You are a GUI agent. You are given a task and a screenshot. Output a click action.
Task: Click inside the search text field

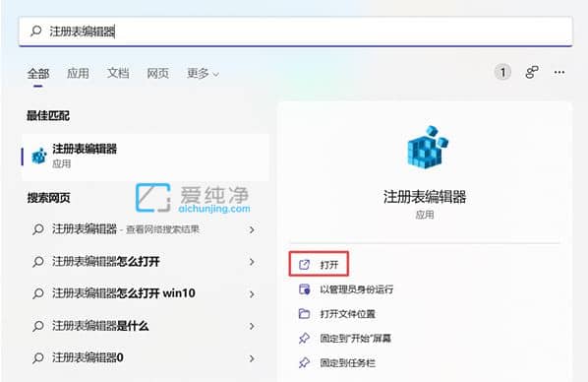click(296, 32)
